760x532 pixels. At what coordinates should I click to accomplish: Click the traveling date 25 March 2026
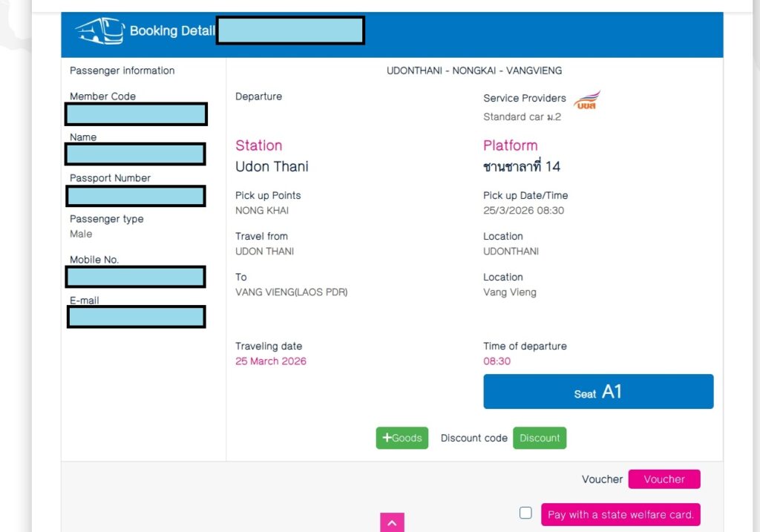point(271,361)
